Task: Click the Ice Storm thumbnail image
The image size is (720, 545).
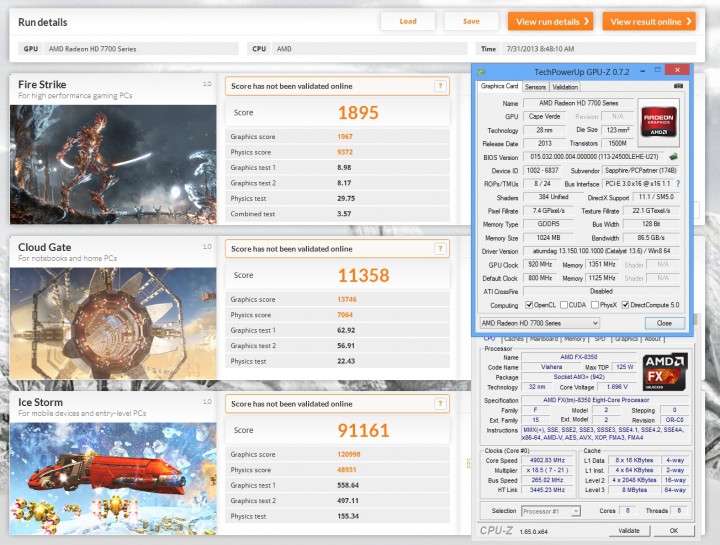Action: (x=113, y=478)
